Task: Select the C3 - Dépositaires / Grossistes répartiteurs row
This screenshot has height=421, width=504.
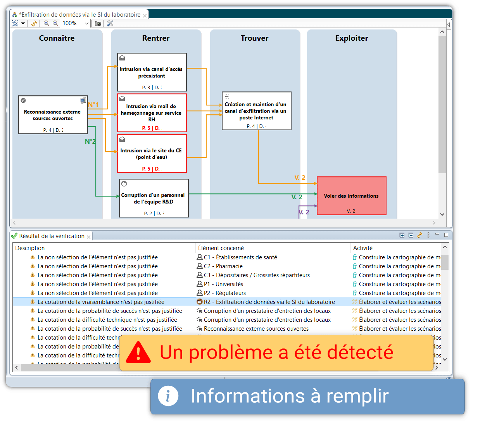Action: click(x=227, y=275)
